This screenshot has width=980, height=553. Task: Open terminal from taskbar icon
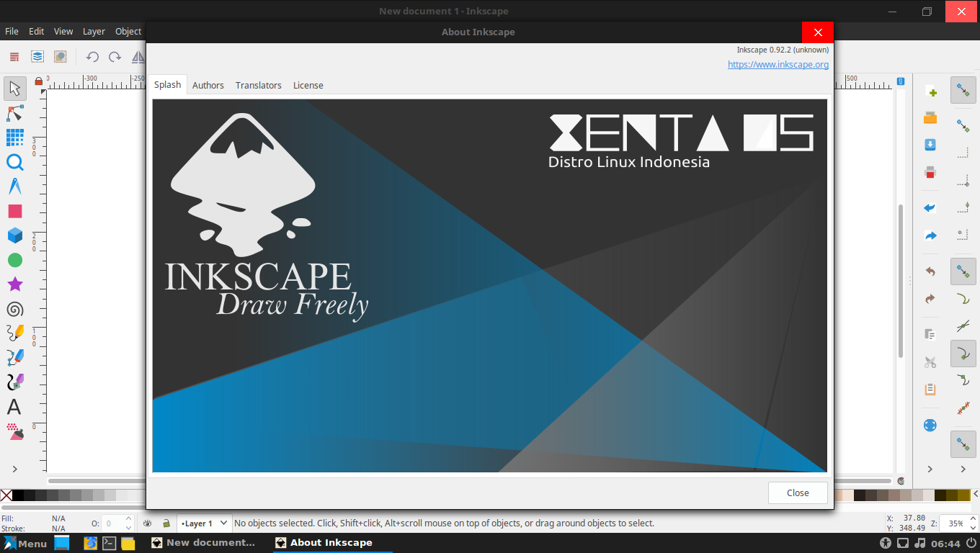click(x=109, y=543)
